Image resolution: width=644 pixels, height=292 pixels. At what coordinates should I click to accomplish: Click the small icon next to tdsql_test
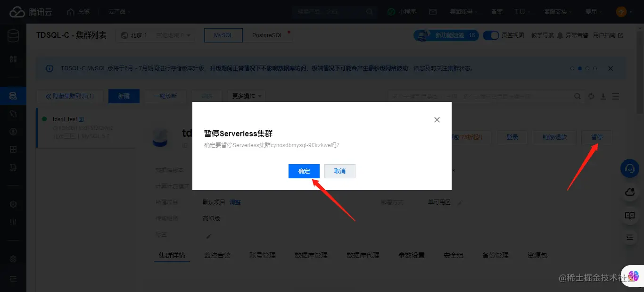pyautogui.click(x=81, y=119)
